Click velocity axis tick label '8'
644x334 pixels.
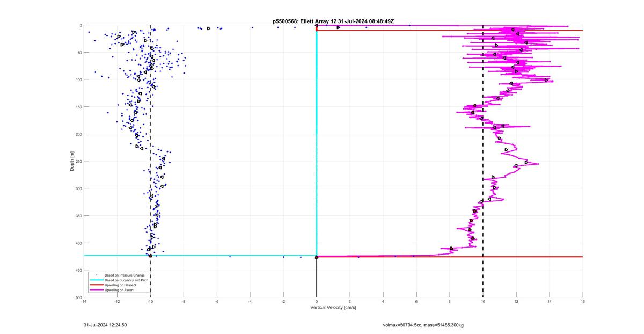(x=450, y=302)
